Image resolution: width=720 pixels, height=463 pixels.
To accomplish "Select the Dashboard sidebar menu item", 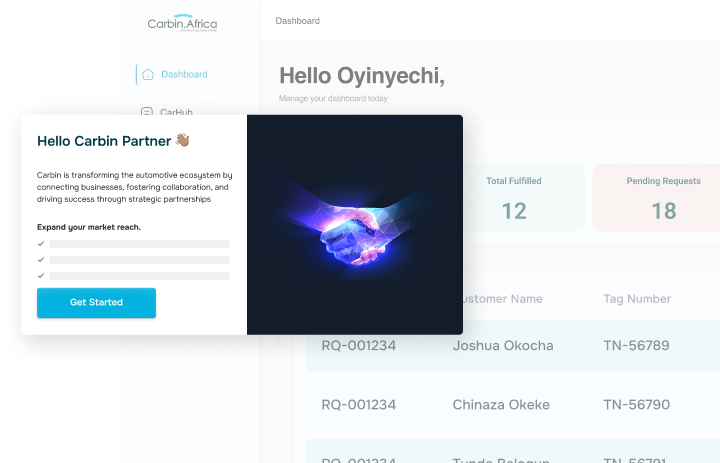I will (172, 74).
